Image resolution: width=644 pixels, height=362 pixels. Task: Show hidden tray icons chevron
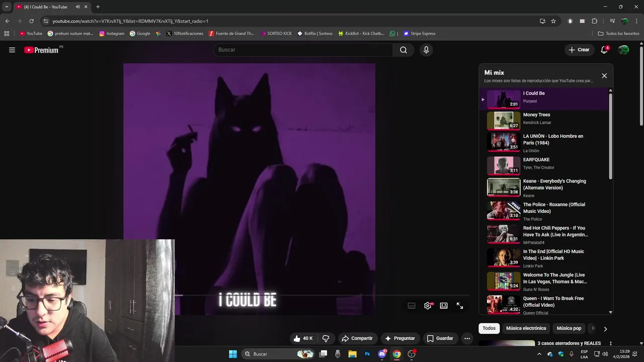point(539,354)
